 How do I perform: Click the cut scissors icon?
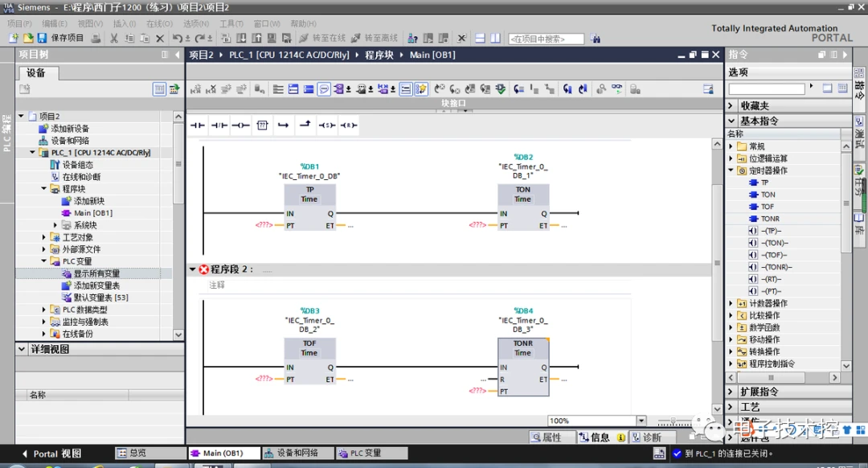coord(114,38)
